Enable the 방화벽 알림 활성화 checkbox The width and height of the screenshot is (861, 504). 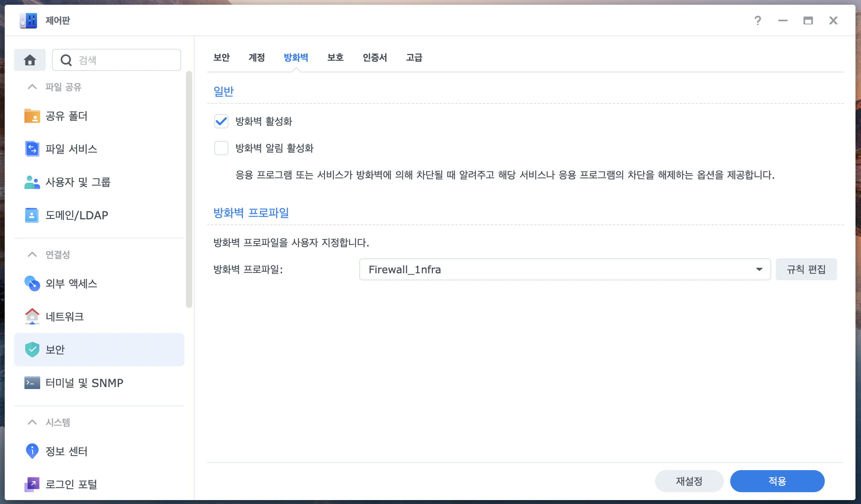click(x=221, y=148)
